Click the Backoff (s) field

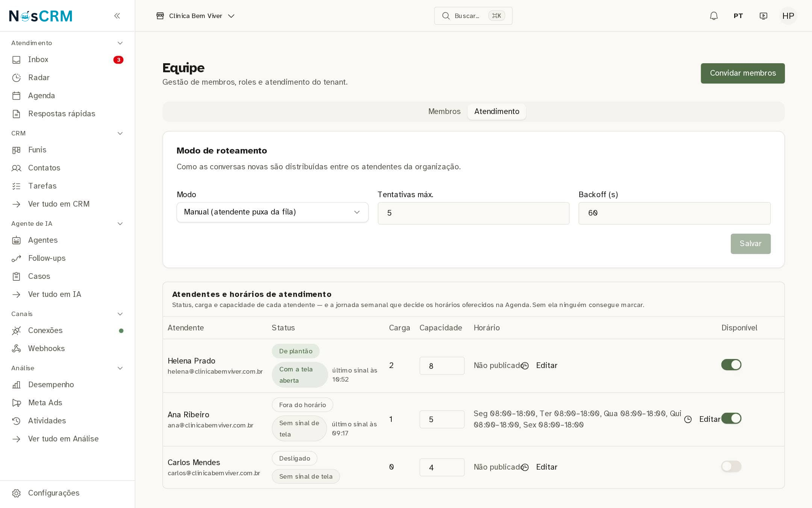click(x=674, y=213)
